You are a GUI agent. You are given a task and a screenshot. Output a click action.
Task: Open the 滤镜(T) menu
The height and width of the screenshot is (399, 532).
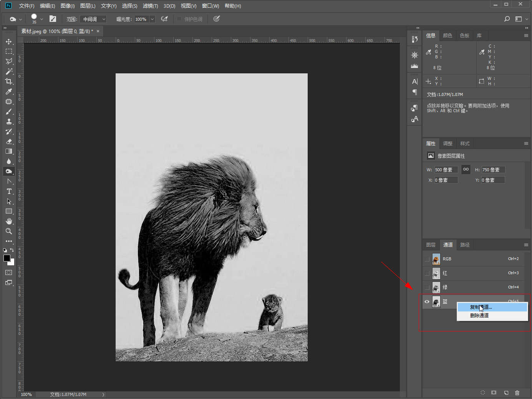point(150,6)
